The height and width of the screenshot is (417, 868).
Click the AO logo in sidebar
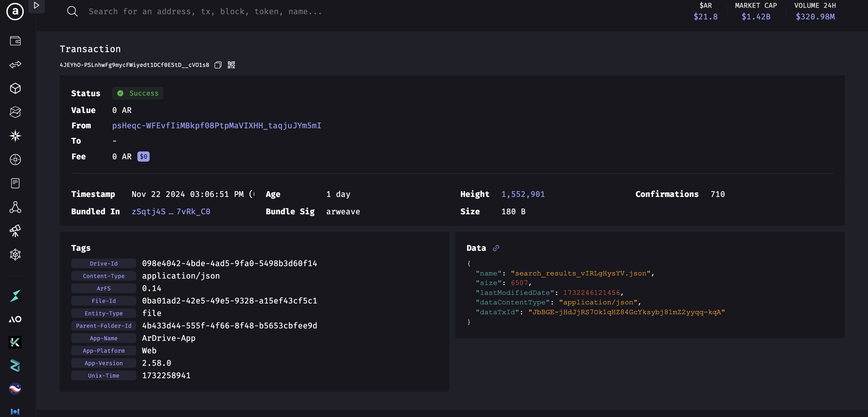[x=15, y=319]
